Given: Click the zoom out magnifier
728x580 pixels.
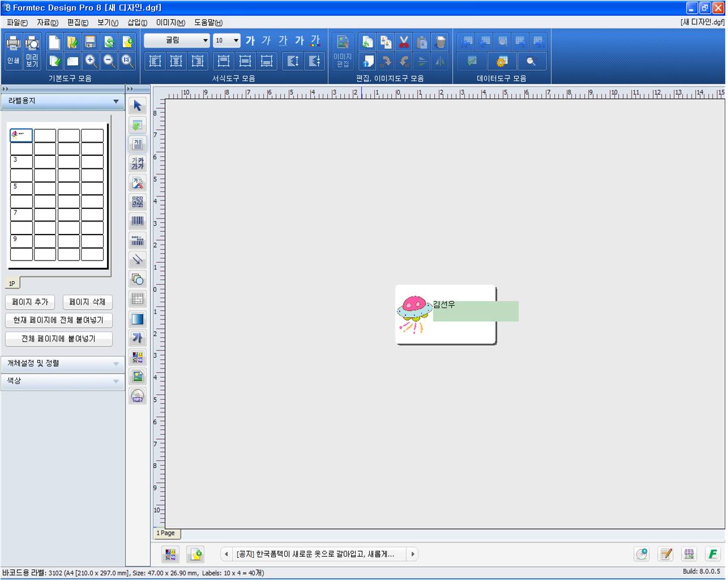Looking at the screenshot, I should pos(109,61).
